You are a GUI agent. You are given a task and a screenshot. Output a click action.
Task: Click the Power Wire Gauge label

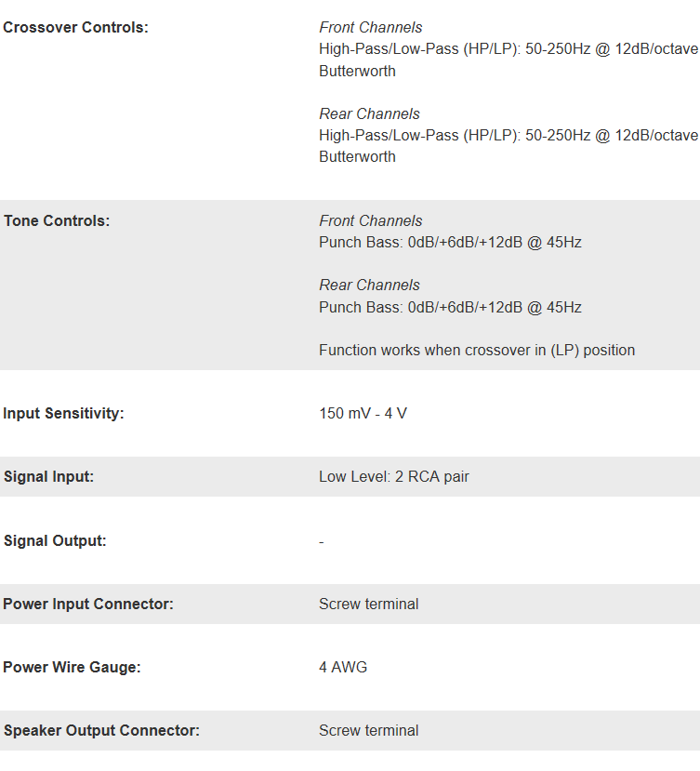click(72, 668)
